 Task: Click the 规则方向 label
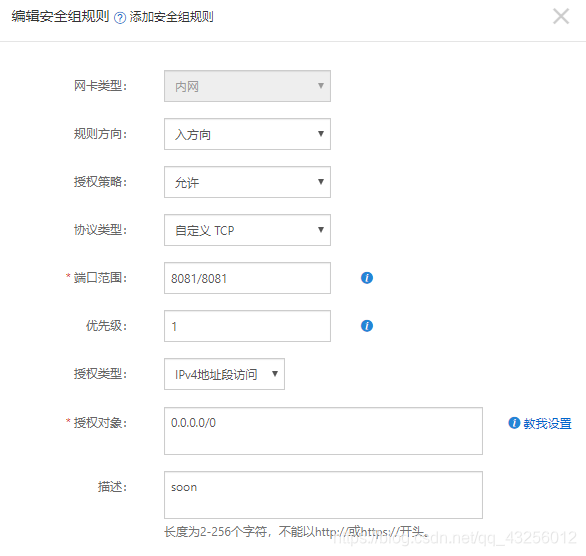click(x=100, y=134)
